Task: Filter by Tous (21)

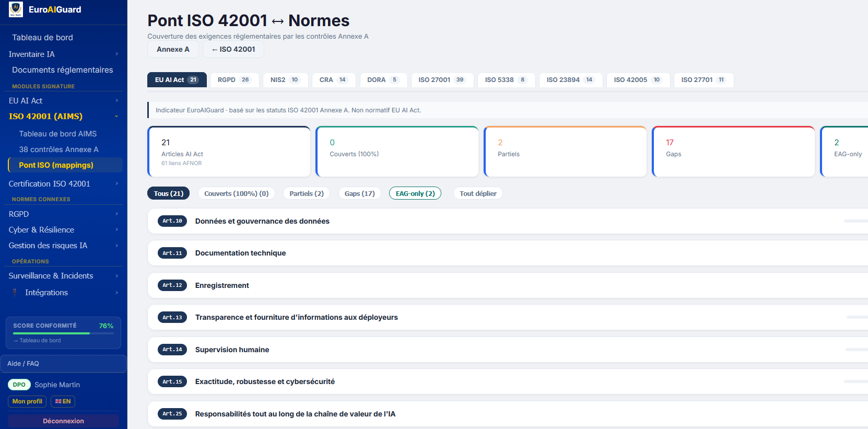Action: (x=169, y=193)
